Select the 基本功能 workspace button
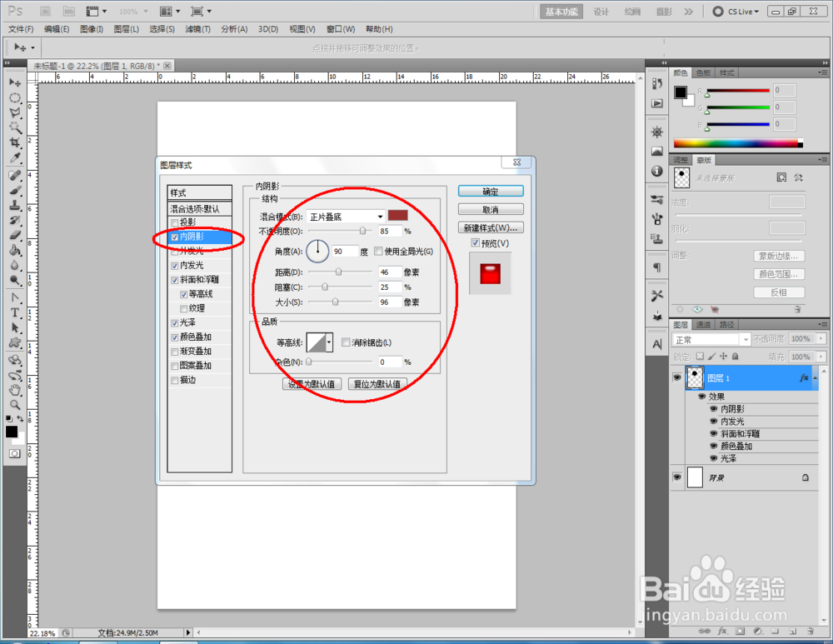Image resolution: width=833 pixels, height=644 pixels. [x=561, y=12]
